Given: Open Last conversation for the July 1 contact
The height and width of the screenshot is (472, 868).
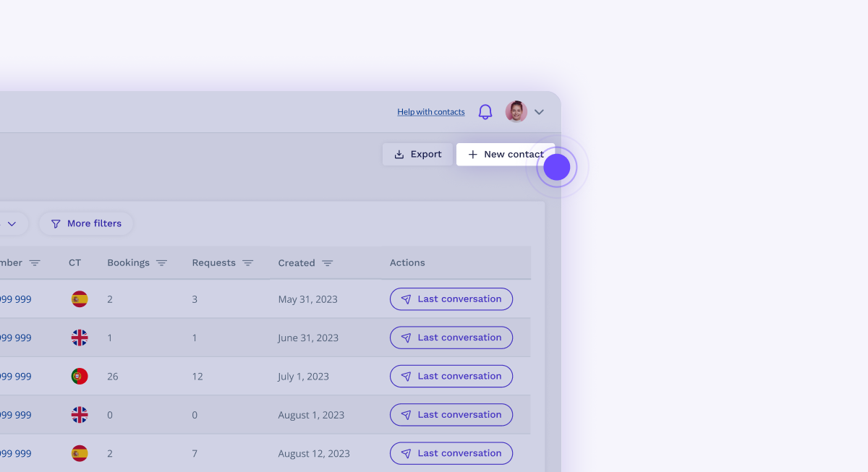Looking at the screenshot, I should [x=451, y=376].
